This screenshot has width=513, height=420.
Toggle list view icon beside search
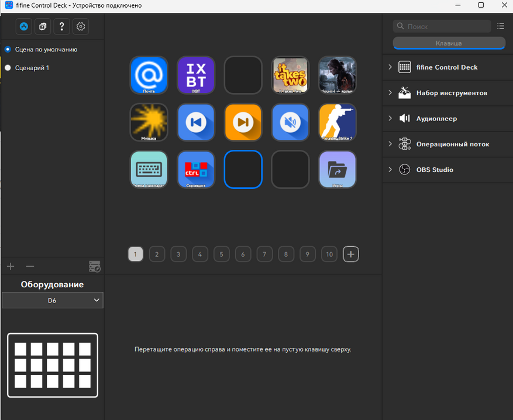(501, 26)
